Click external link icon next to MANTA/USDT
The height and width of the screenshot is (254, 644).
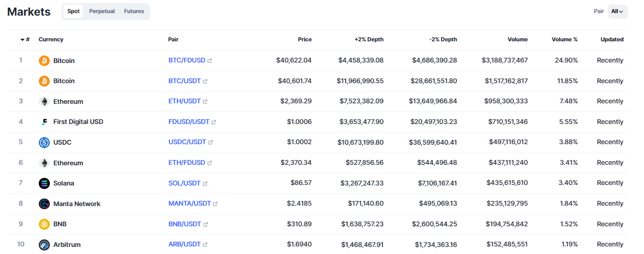[216, 204]
